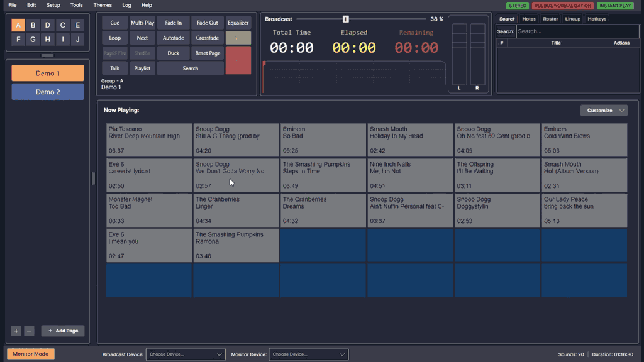Play Eminem So Bad tile

[323, 140]
